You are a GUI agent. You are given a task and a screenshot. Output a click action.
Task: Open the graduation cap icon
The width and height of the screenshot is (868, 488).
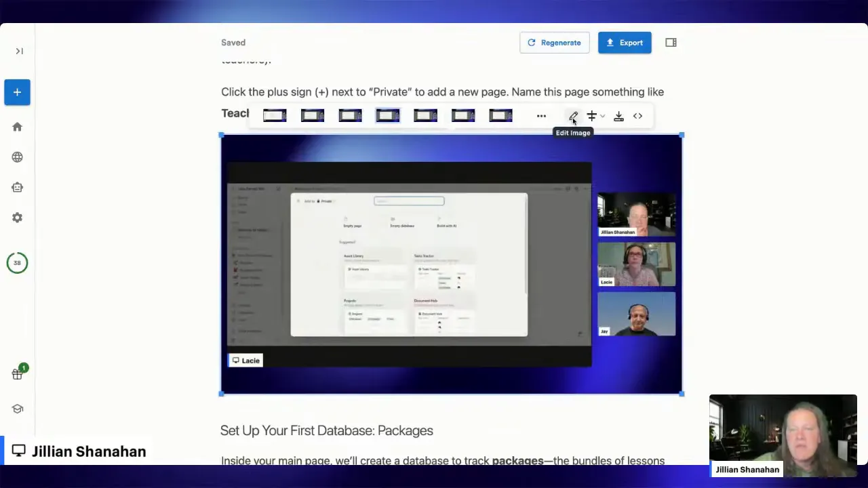17,409
